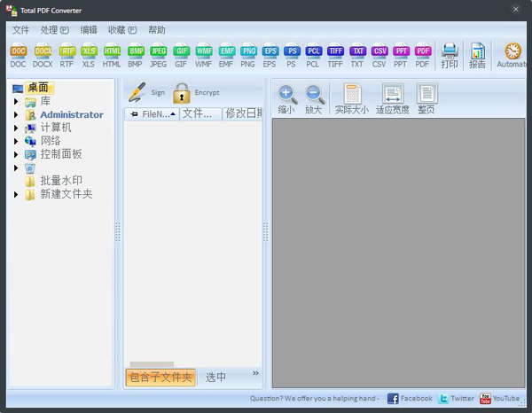The width and height of the screenshot is (532, 413).
Task: Open the 收藏 (F) menu
Action: [122, 30]
